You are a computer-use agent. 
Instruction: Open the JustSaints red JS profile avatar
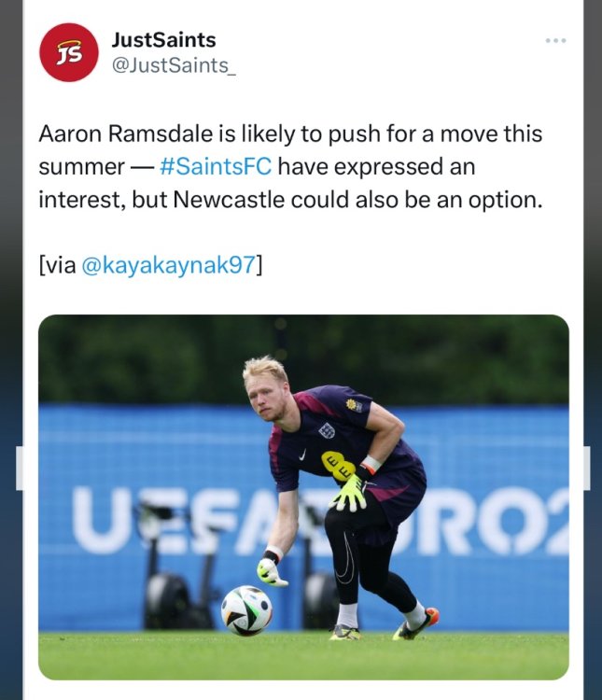click(68, 52)
